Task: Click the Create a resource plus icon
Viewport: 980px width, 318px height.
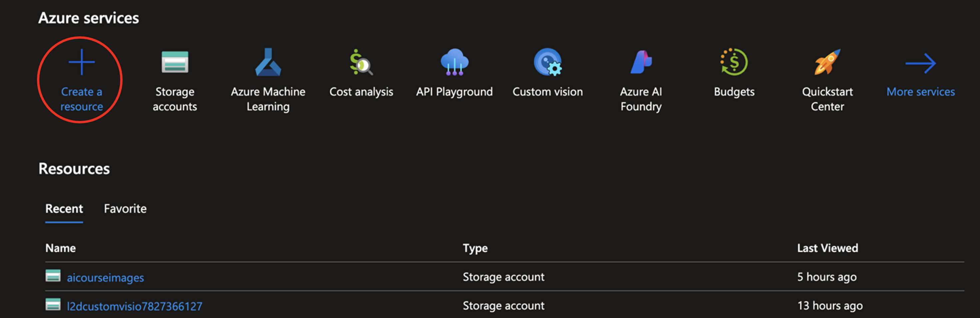Action: coord(81,62)
